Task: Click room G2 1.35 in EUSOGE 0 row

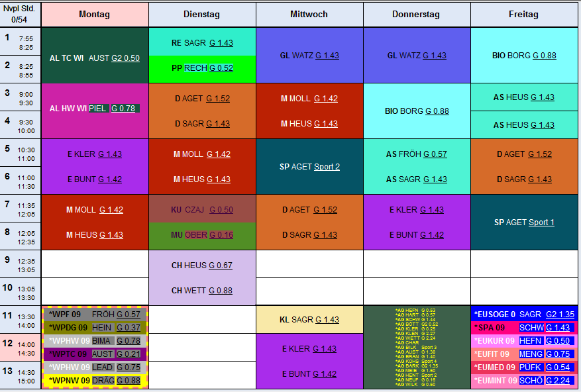Action: tap(560, 315)
